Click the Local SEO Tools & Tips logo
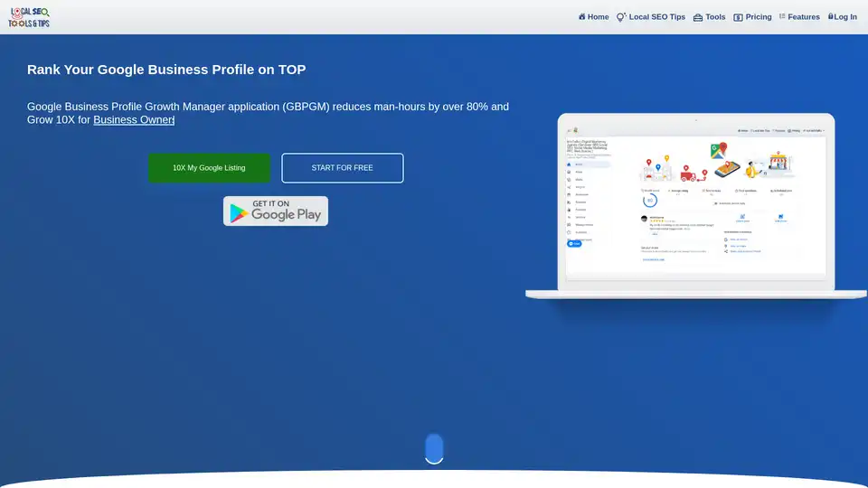This screenshot has height=488, width=868. 29,17
